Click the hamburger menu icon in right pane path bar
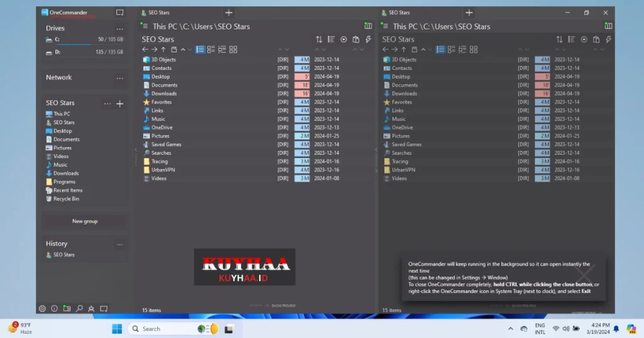Screen dimensions: 644x338 pos(385,26)
